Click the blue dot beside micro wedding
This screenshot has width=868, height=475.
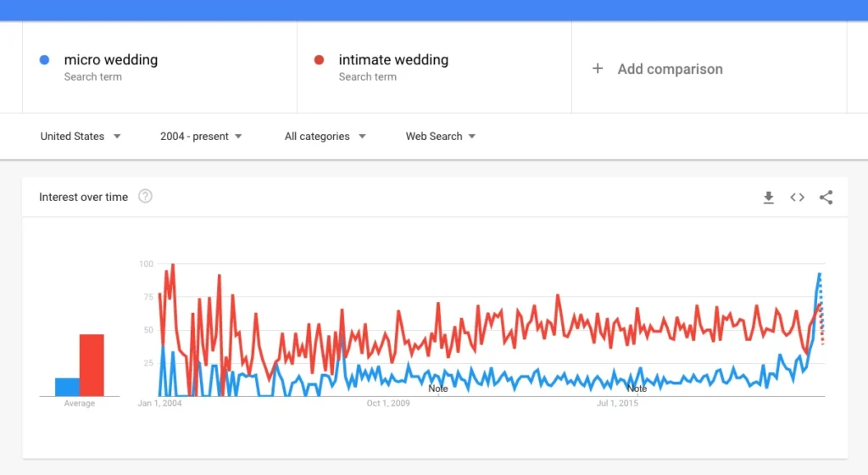(x=45, y=60)
